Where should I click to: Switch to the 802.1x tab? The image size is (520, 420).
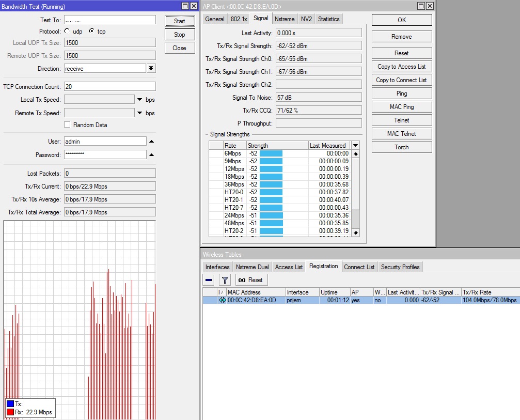click(x=239, y=19)
